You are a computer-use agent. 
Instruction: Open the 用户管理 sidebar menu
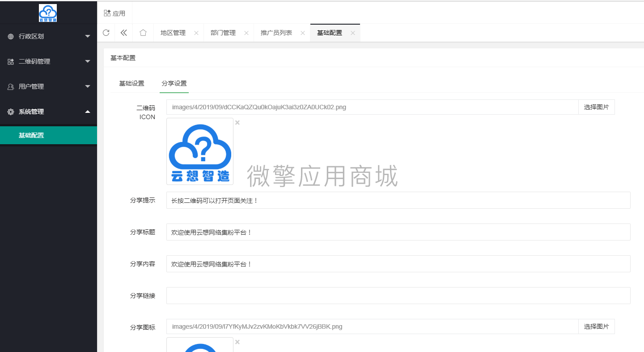point(48,87)
